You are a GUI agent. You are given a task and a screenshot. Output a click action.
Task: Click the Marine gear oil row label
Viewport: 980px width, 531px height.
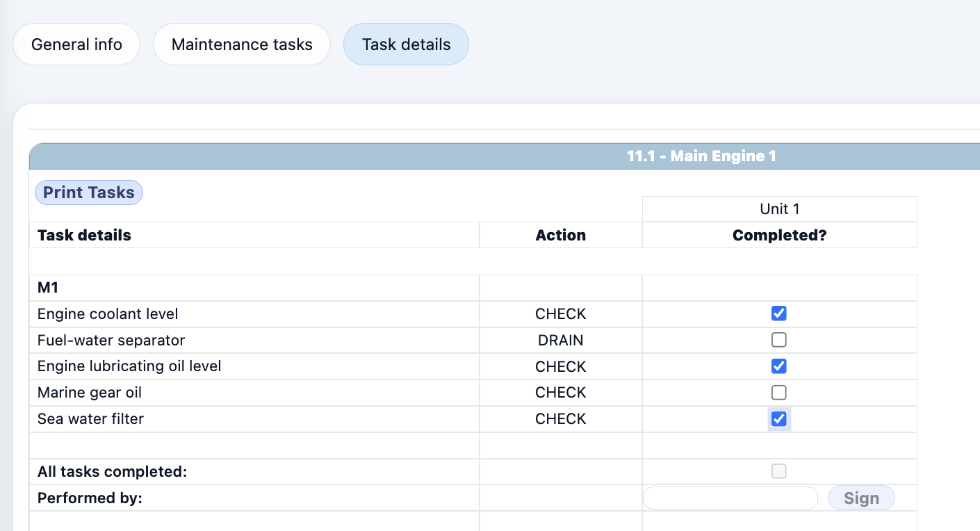click(90, 393)
